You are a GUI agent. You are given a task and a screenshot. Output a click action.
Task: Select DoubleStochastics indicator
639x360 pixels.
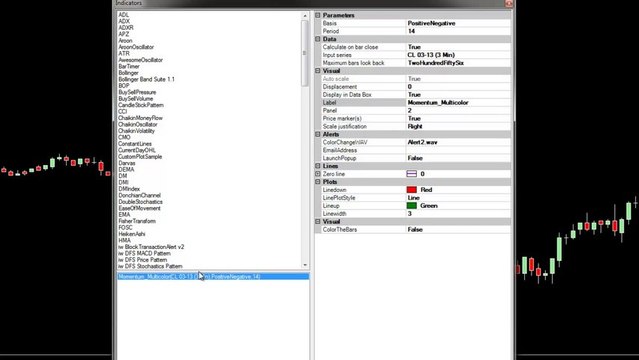(x=141, y=202)
